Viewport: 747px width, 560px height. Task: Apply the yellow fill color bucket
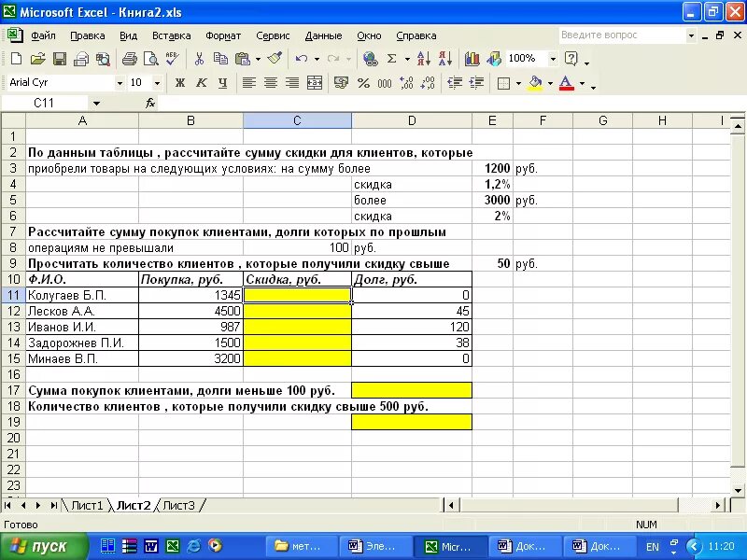point(535,83)
